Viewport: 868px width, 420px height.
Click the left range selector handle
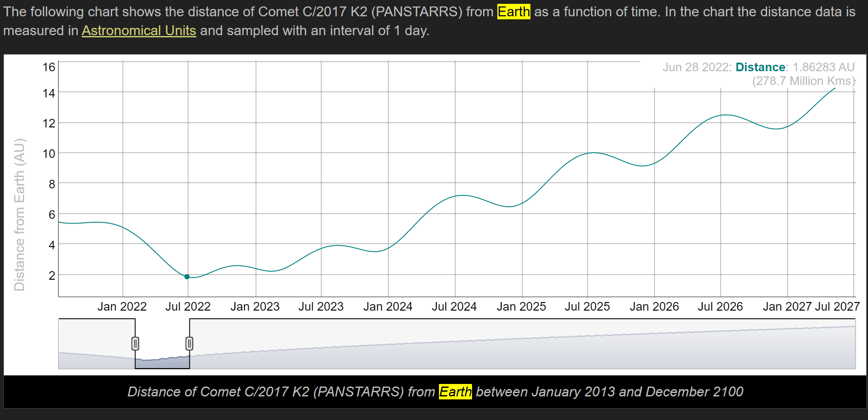[x=135, y=344]
